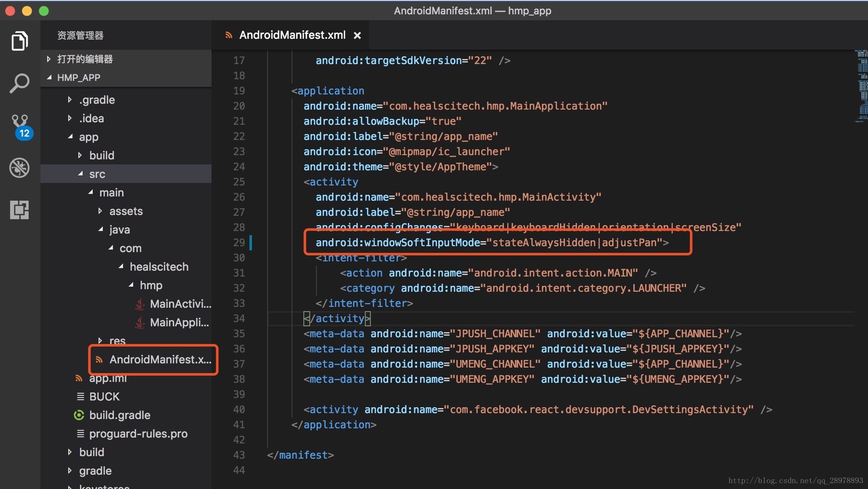The height and width of the screenshot is (489, 868).
Task: Click the </activity> closing tag
Action: tap(337, 319)
